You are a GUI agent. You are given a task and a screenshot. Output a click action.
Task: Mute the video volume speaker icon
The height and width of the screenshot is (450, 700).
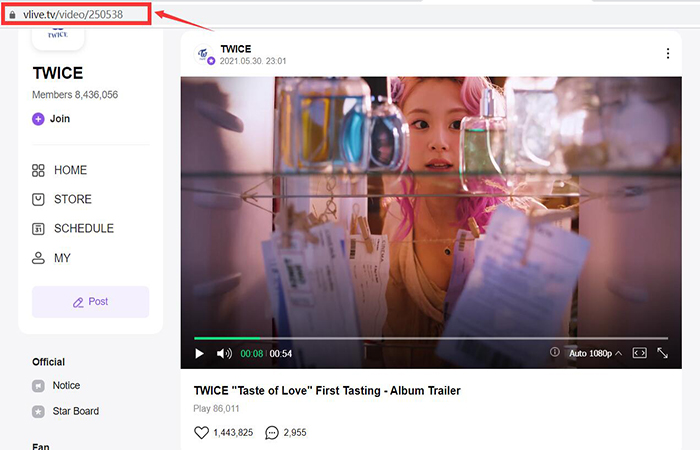[x=224, y=354]
